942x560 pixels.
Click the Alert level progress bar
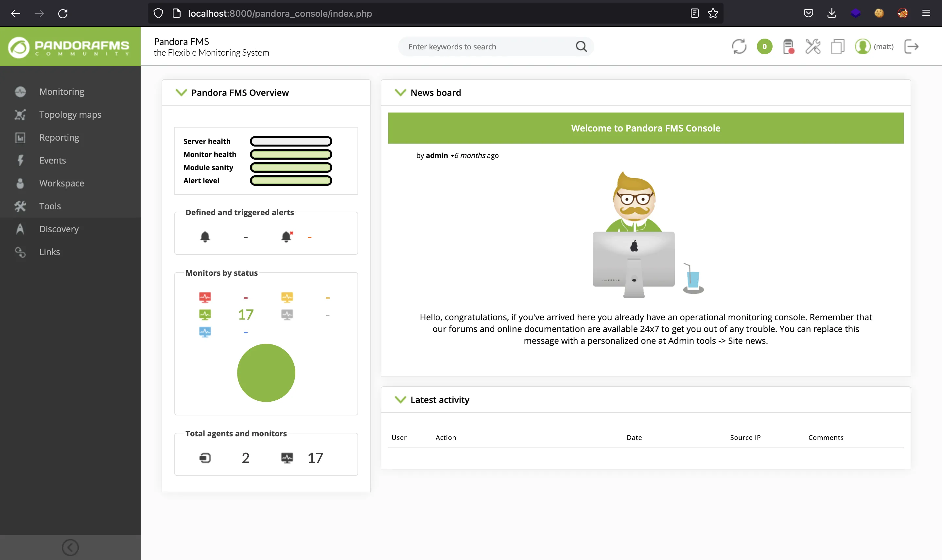(x=291, y=181)
